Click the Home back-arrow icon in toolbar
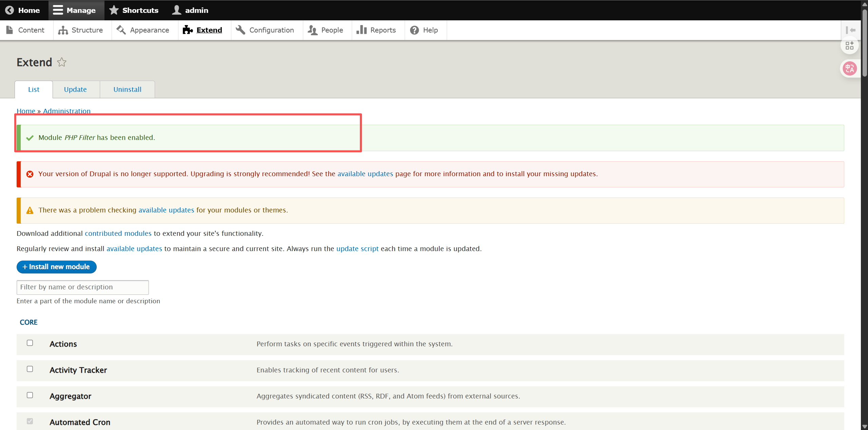 coord(9,10)
